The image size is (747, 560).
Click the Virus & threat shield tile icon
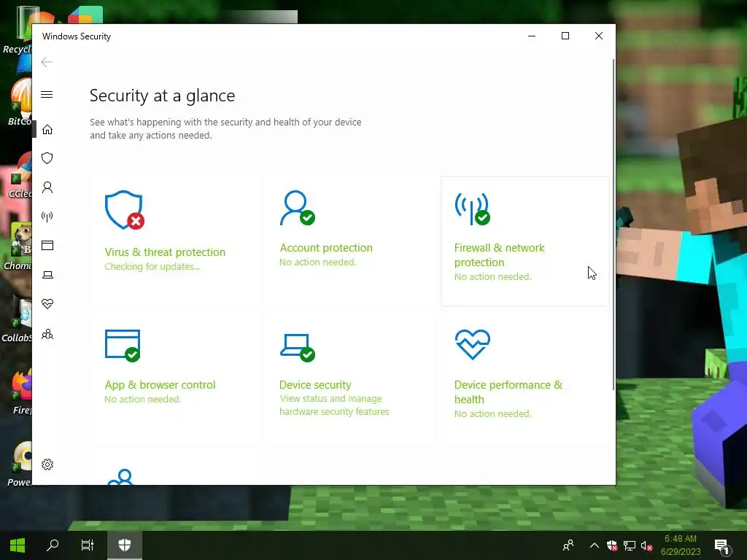124,210
